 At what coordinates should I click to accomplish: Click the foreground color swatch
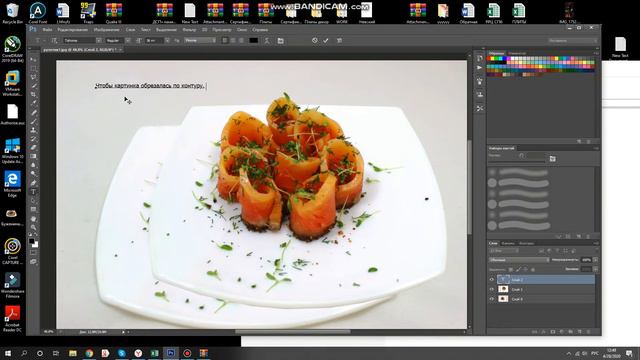coord(32,241)
